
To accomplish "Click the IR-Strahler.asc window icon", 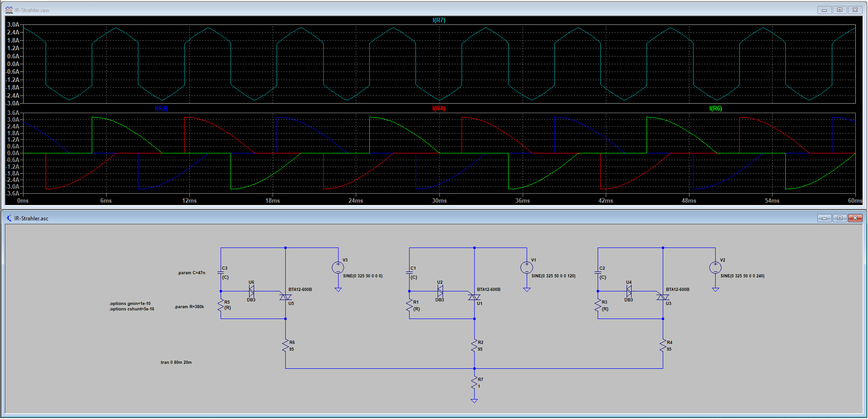I will [9, 218].
